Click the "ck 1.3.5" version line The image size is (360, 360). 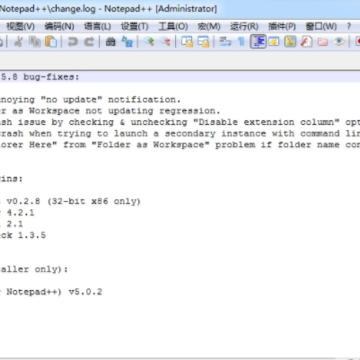23,235
